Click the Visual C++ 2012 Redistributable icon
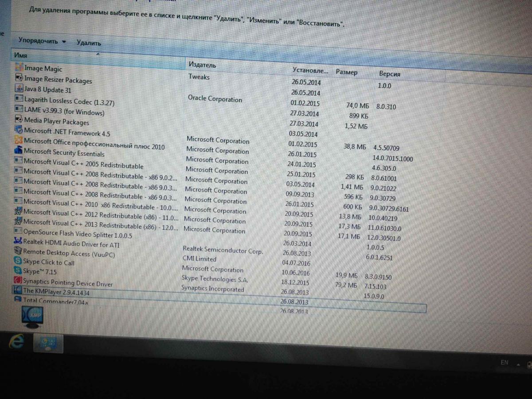The image size is (532, 399). click(18, 212)
